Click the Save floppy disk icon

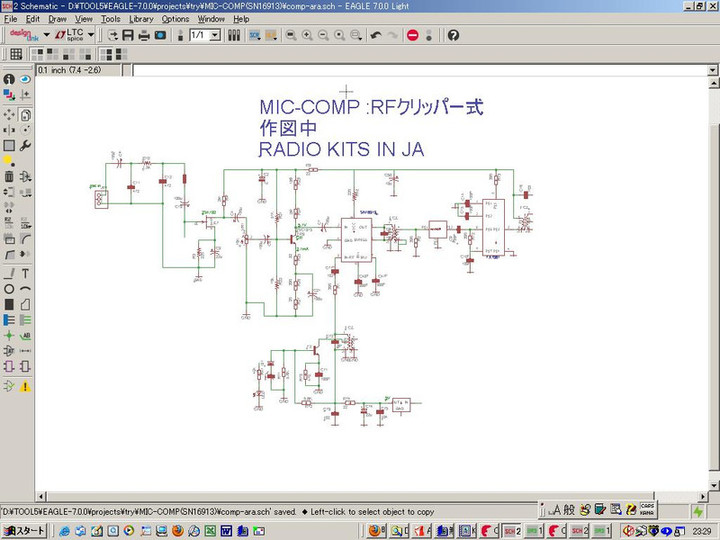(x=128, y=35)
